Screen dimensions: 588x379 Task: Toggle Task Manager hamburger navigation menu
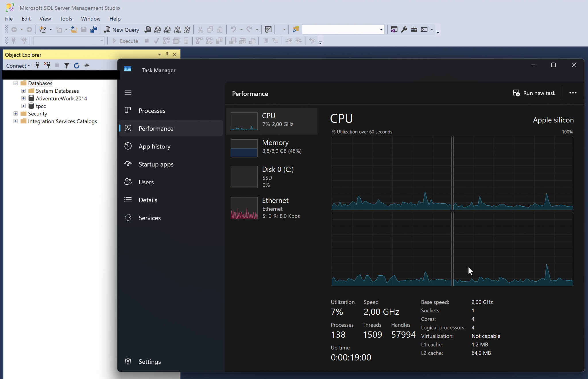pyautogui.click(x=128, y=92)
